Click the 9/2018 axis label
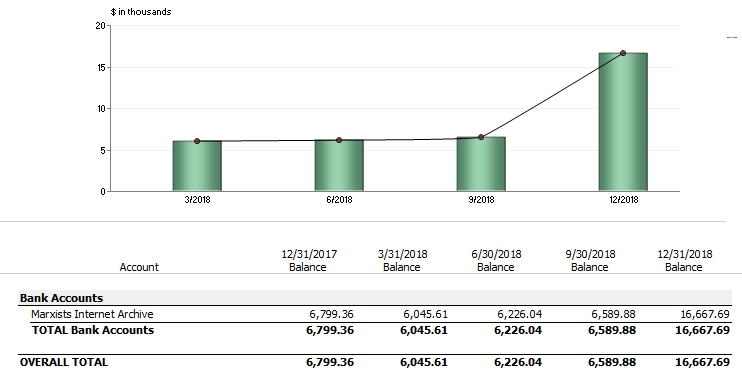Screen dimensions: 742x389 pos(481,200)
